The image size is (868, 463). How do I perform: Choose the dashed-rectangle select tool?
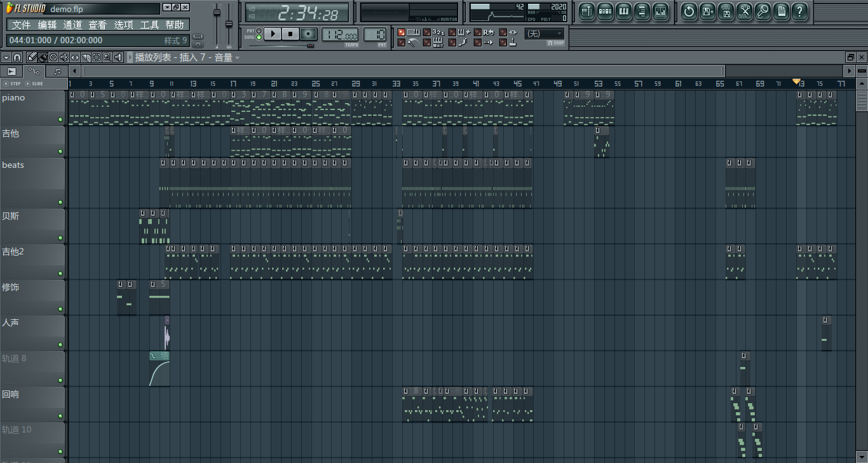(96, 57)
